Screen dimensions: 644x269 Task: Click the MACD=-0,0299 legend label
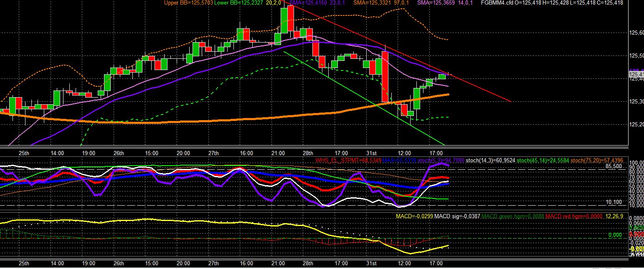click(x=414, y=216)
